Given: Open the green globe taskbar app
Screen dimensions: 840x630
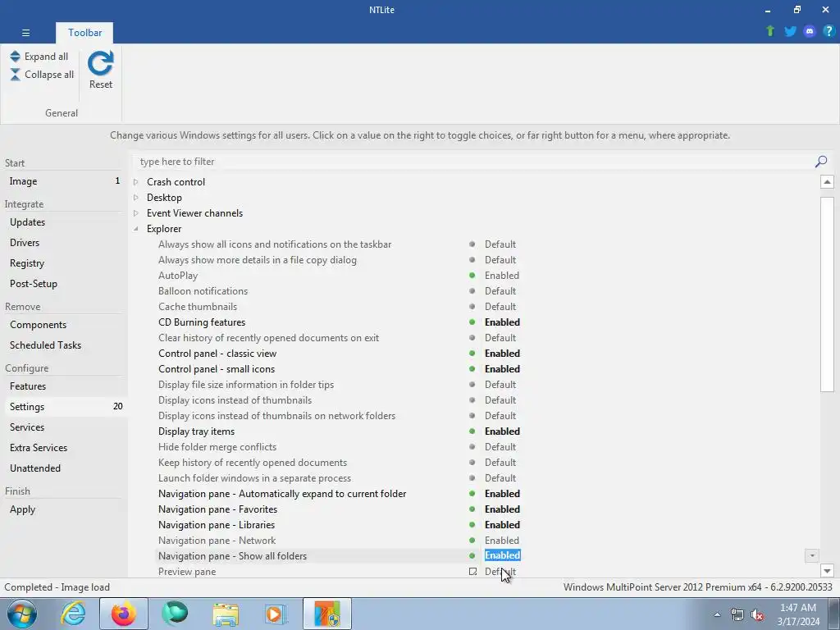Looking at the screenshot, I should pos(175,614).
